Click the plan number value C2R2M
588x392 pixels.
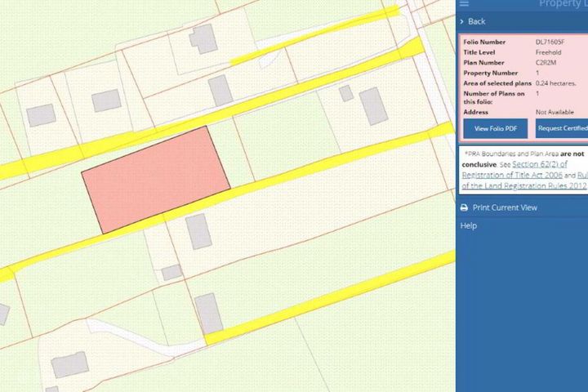point(546,63)
